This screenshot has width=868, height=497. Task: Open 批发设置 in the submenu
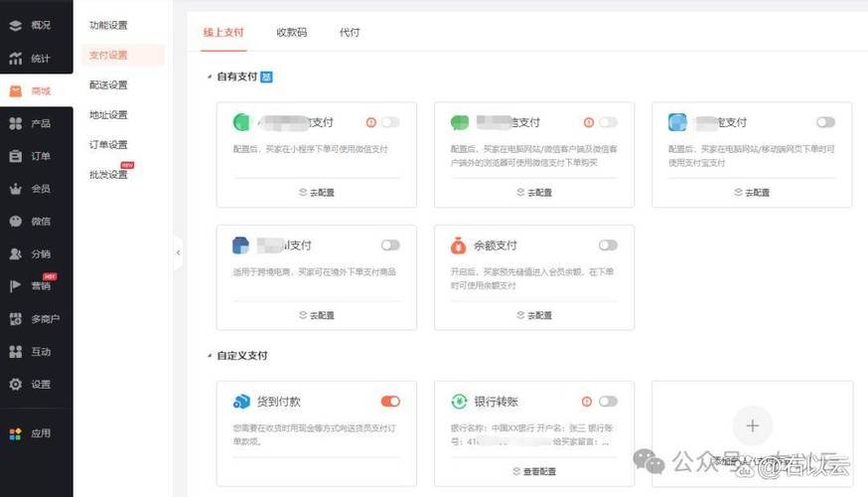108,175
